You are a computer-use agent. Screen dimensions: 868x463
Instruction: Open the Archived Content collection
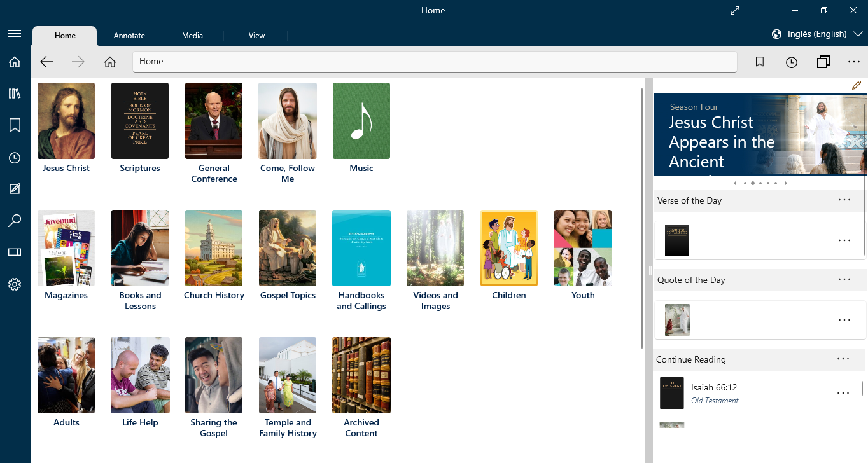click(361, 388)
